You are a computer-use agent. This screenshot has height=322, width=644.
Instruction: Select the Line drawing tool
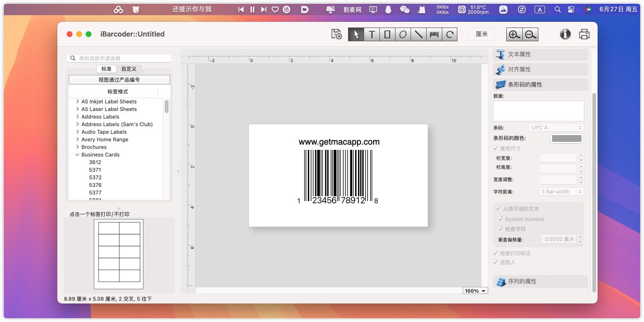[419, 34]
